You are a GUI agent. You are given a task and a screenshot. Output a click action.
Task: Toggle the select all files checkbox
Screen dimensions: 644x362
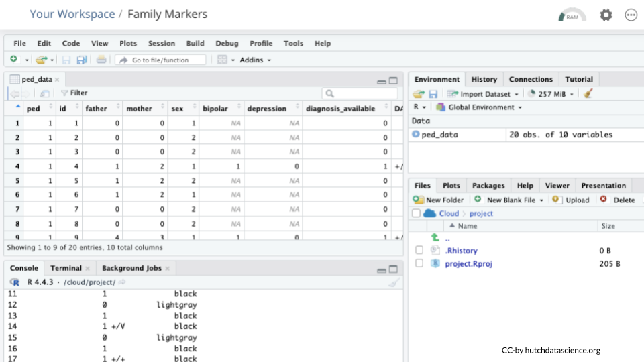click(416, 213)
